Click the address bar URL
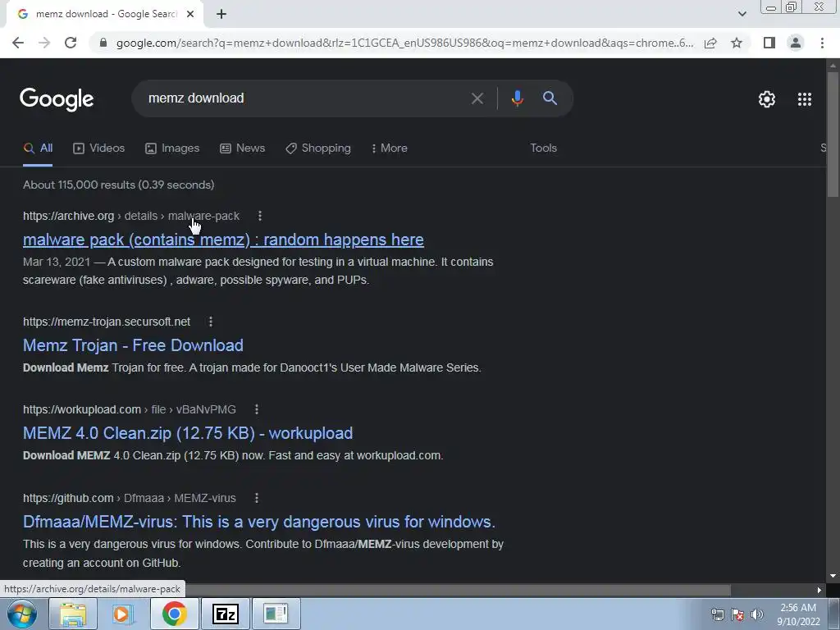The image size is (840, 630). coord(404,43)
